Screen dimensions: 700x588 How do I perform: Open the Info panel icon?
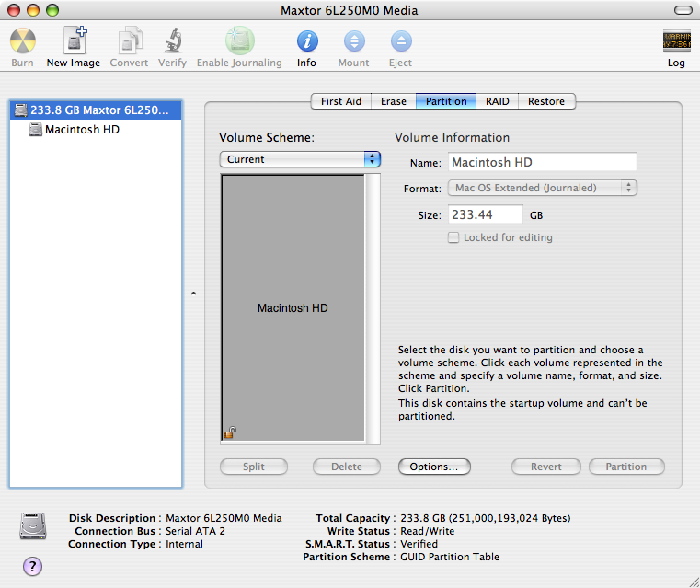coord(307,41)
